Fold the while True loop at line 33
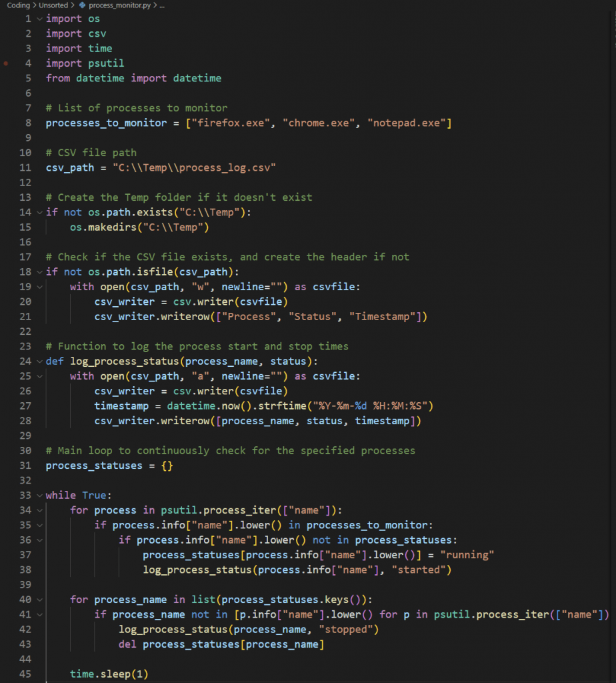This screenshot has height=683, width=616. 39,496
